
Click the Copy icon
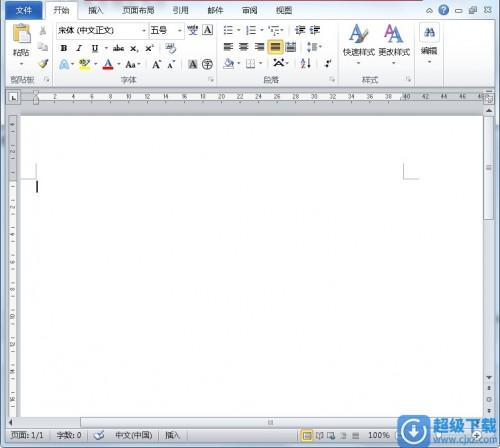click(x=43, y=47)
